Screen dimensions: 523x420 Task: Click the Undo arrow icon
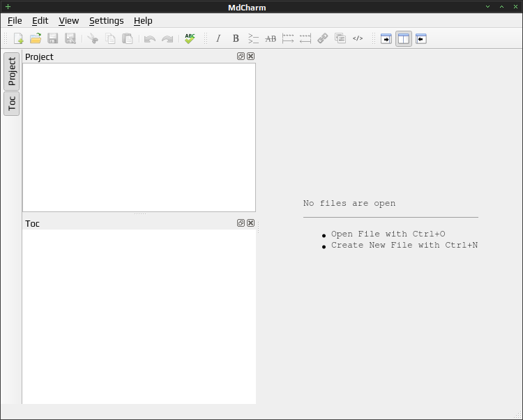[x=150, y=38]
